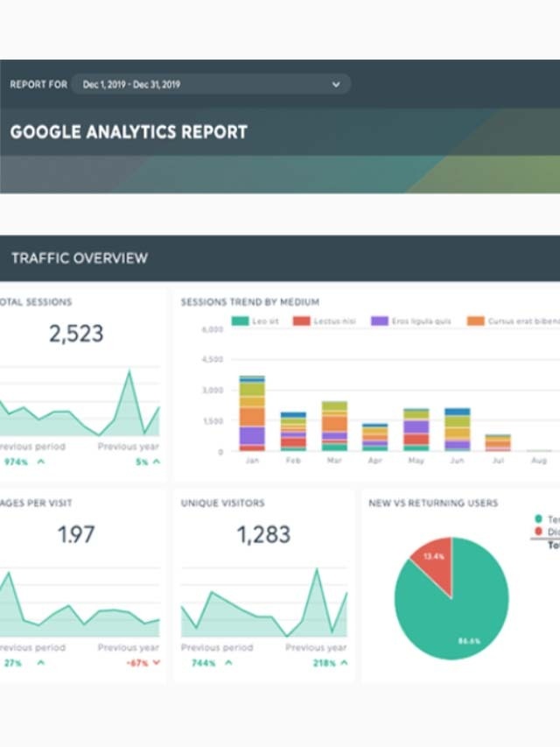Click the REPORT FOR label
560x747 pixels.
38,84
